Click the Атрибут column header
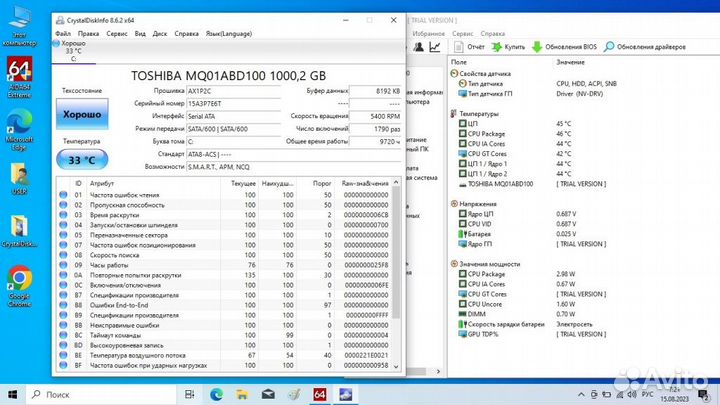The height and width of the screenshot is (405, 720). coord(101,183)
